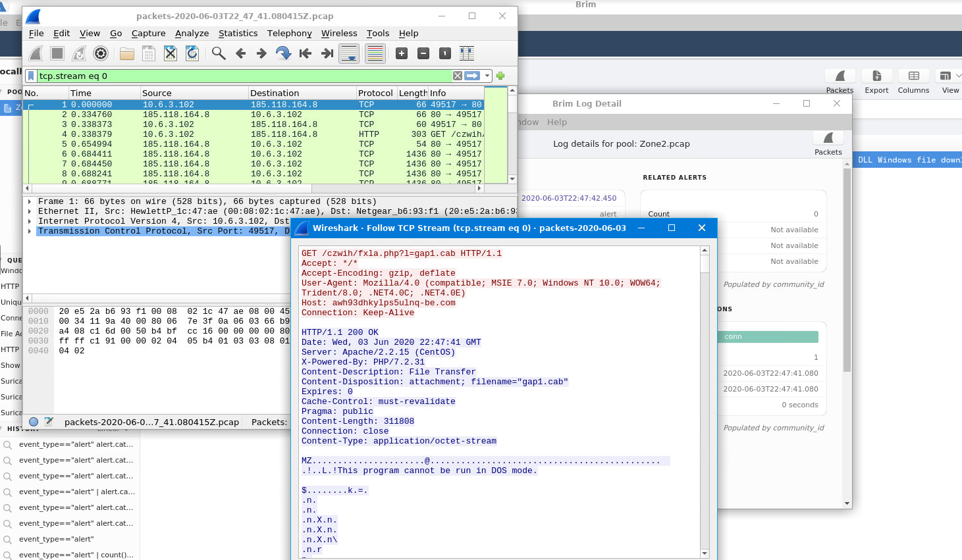Click expert information status circle icon
The height and width of the screenshot is (560, 962).
tap(34, 422)
